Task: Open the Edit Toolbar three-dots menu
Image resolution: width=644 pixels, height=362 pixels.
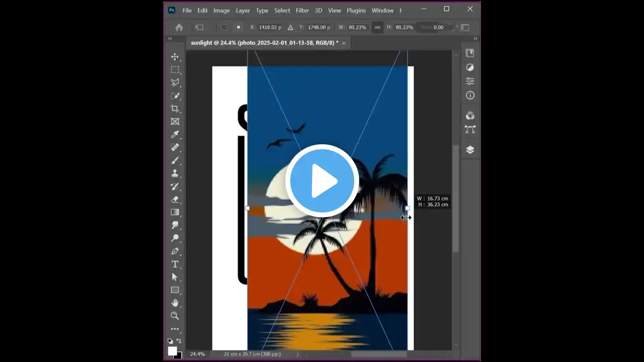Action: point(175,329)
